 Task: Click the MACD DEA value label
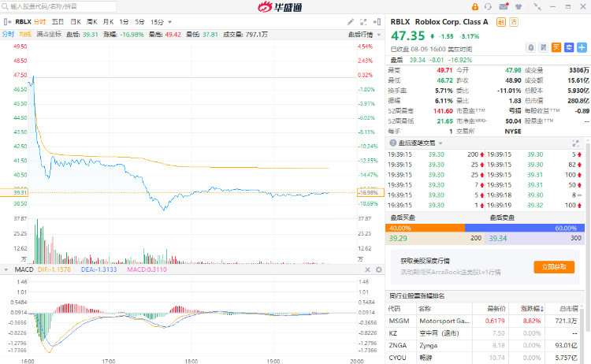tap(99, 269)
